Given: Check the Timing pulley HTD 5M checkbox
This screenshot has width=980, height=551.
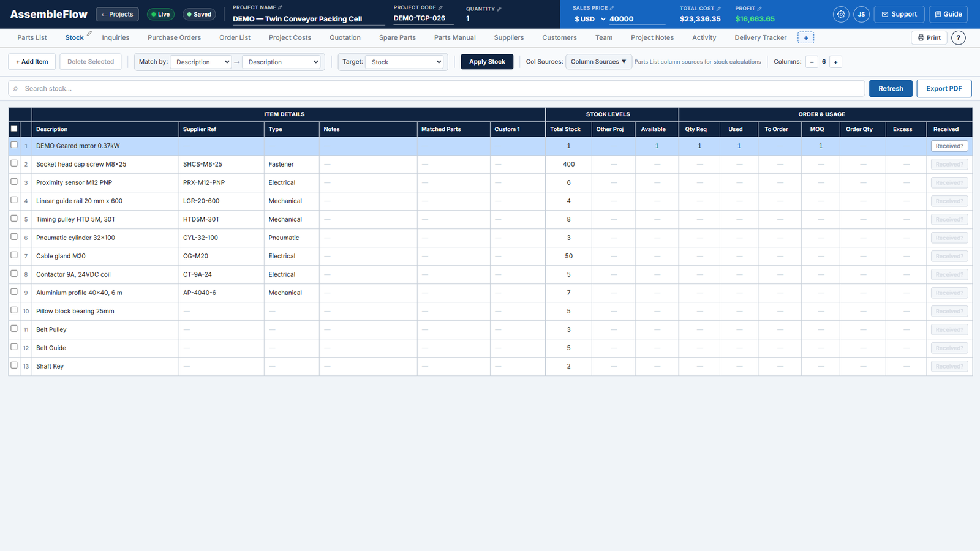Looking at the screenshot, I should (x=14, y=219).
